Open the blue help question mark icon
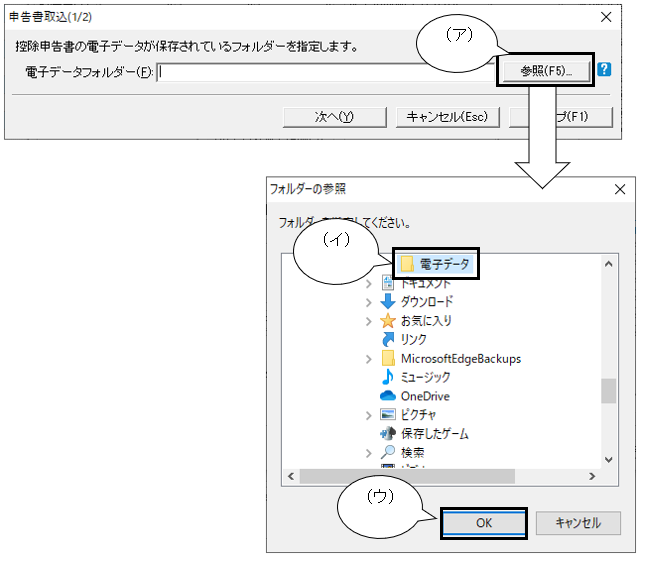649x561 pixels. (x=604, y=69)
